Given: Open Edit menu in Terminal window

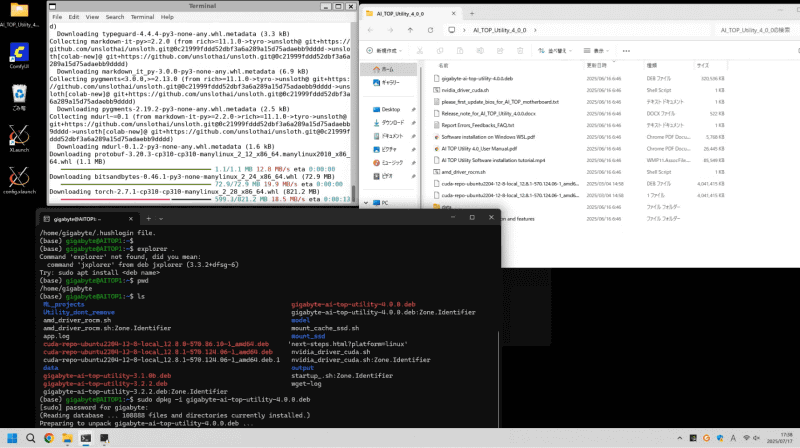Looking at the screenshot, I should 74,17.
